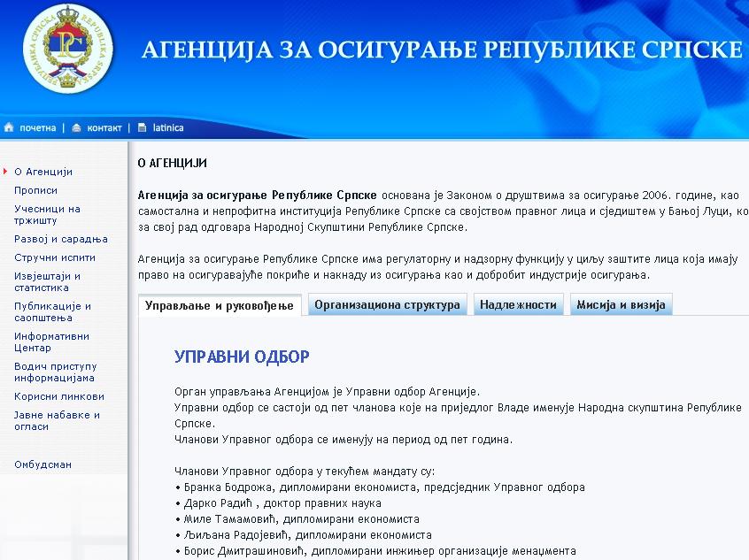This screenshot has width=749, height=560.
Task: Show the Мисија и визија tab
Action: 621,305
